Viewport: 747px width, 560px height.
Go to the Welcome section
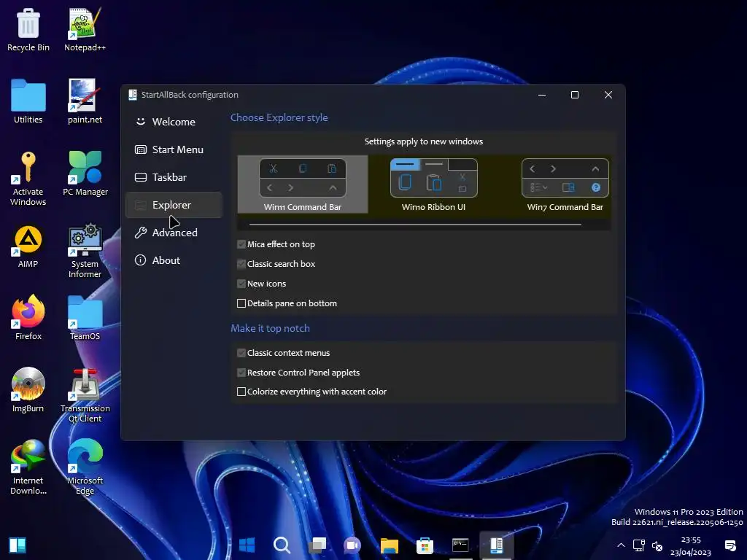tap(174, 122)
